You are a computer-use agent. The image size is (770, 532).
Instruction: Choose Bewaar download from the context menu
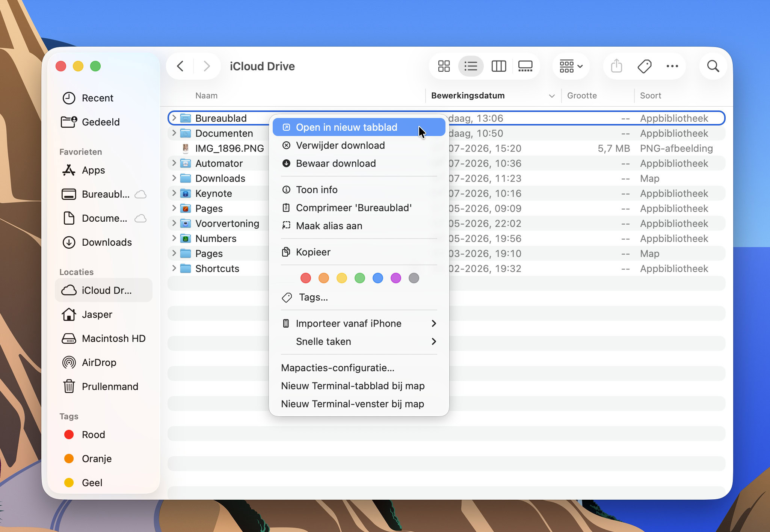(x=359, y=163)
